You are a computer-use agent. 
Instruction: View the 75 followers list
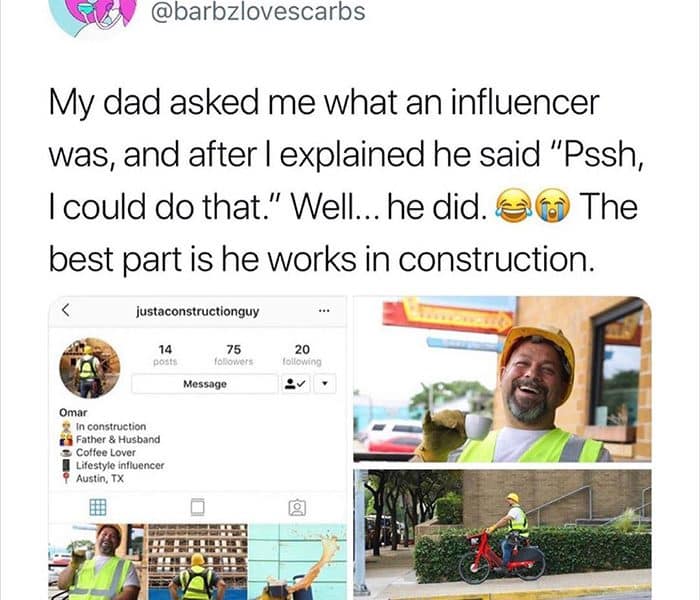(233, 354)
